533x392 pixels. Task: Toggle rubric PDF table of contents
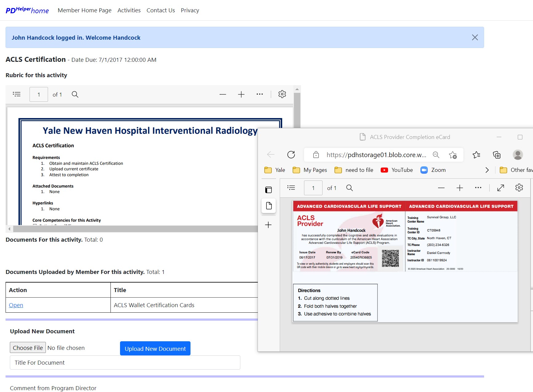(17, 94)
